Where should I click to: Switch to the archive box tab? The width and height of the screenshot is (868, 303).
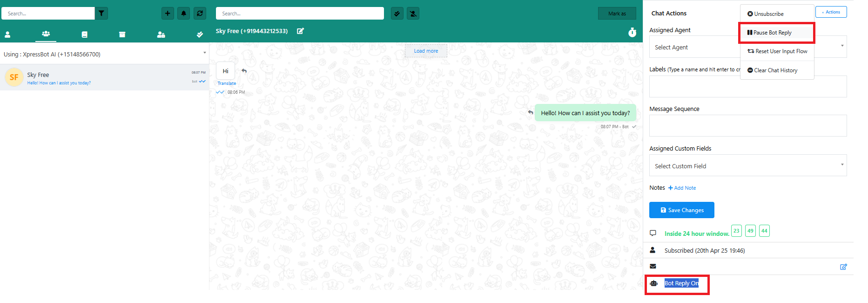coord(122,34)
